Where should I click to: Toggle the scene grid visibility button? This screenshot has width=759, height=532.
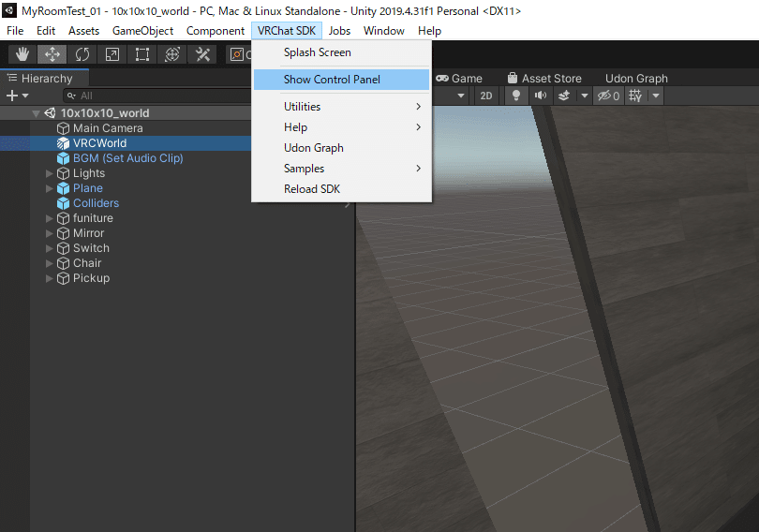[x=635, y=96]
